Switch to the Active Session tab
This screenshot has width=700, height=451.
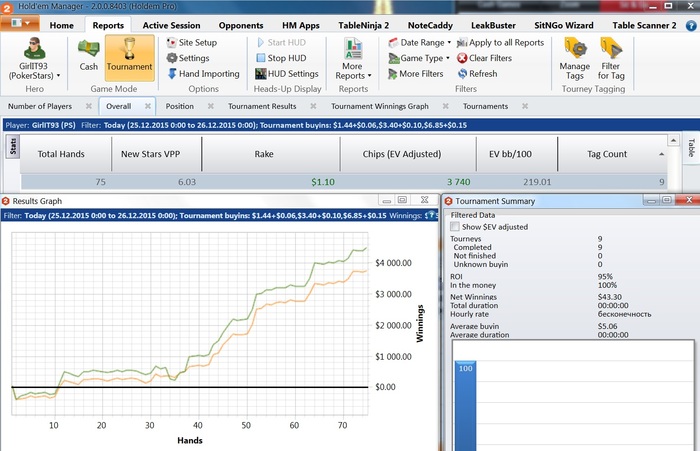171,25
